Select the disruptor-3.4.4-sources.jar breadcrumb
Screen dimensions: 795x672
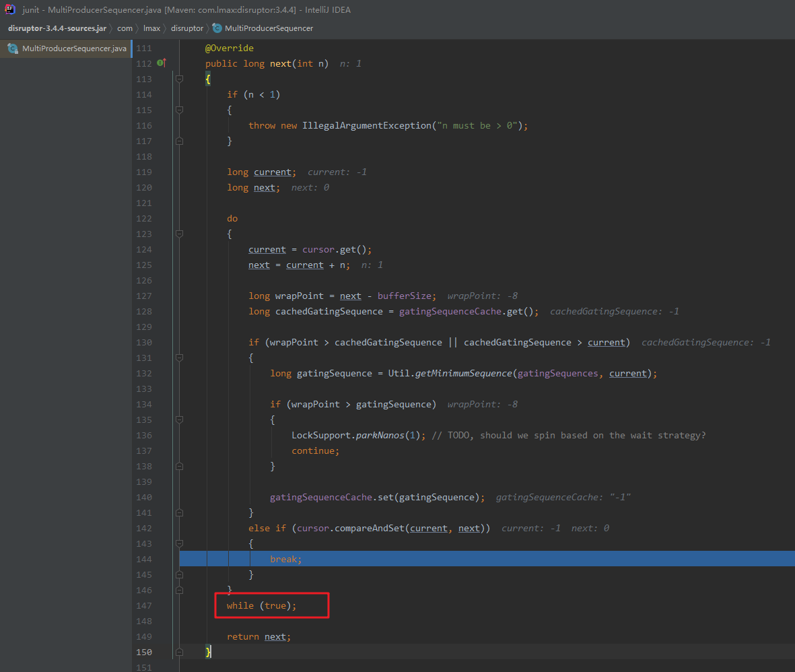(x=57, y=28)
